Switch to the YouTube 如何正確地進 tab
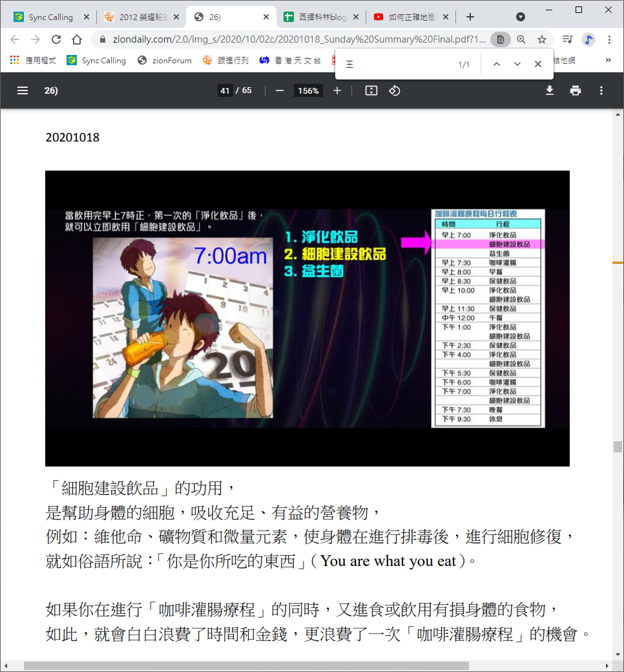 click(x=411, y=17)
